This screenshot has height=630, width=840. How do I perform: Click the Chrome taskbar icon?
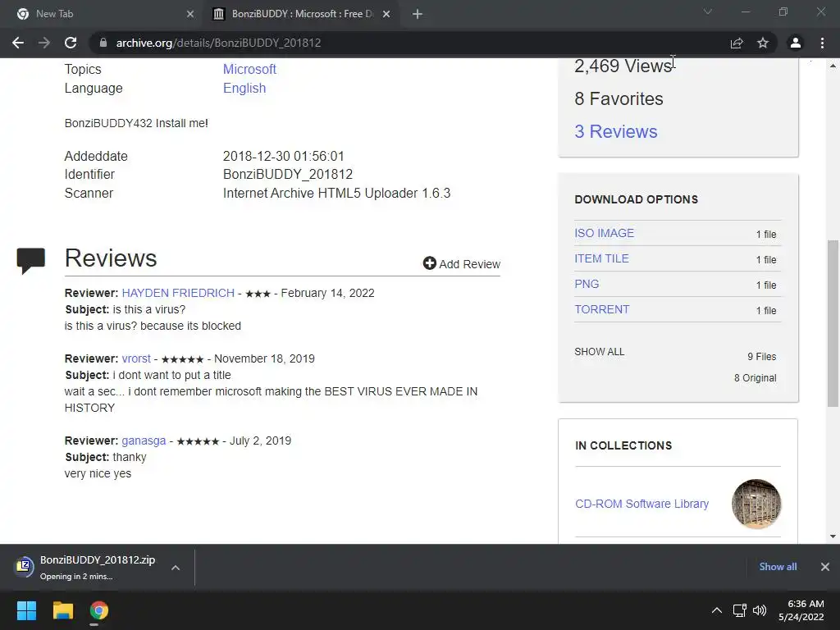point(99,610)
